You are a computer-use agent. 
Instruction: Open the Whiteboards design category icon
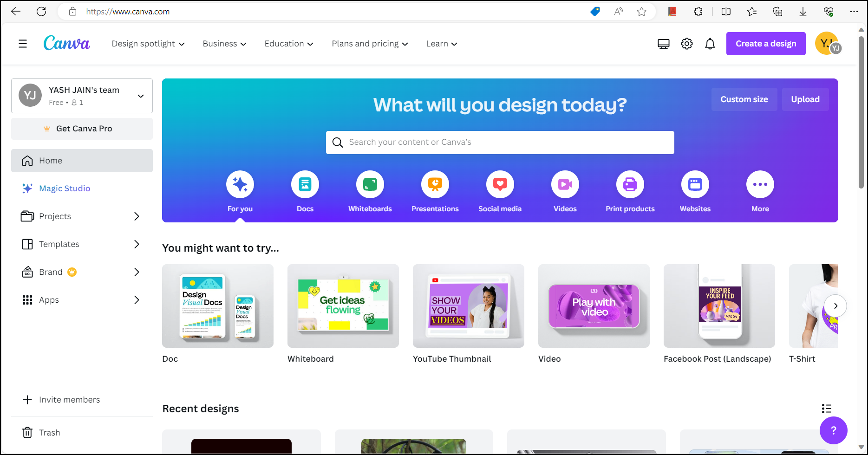point(370,184)
